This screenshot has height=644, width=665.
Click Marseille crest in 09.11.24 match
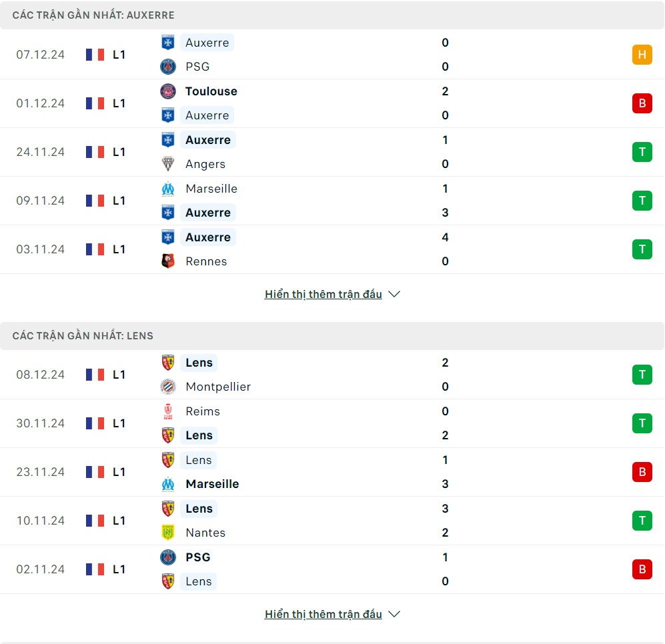pyautogui.click(x=168, y=189)
